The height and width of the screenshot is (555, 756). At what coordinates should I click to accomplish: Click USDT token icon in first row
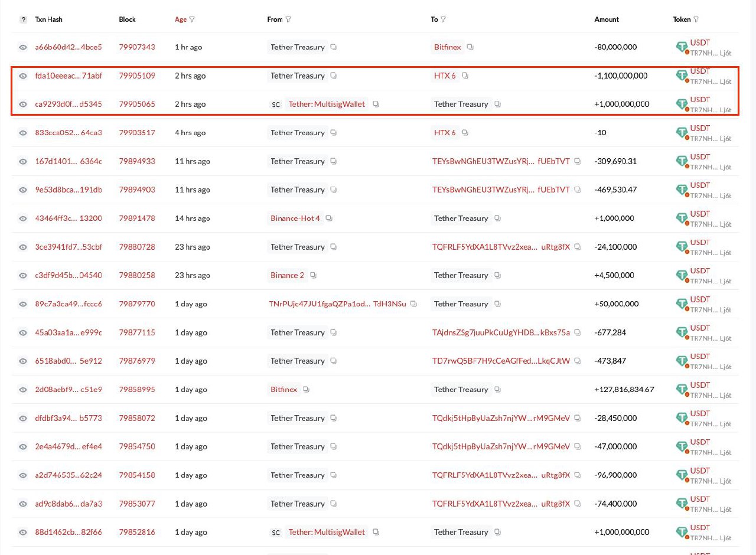[682, 47]
